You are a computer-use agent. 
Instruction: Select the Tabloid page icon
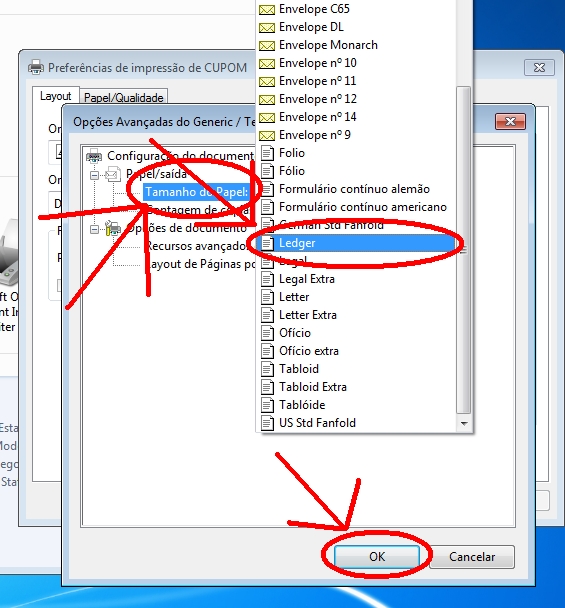click(267, 369)
